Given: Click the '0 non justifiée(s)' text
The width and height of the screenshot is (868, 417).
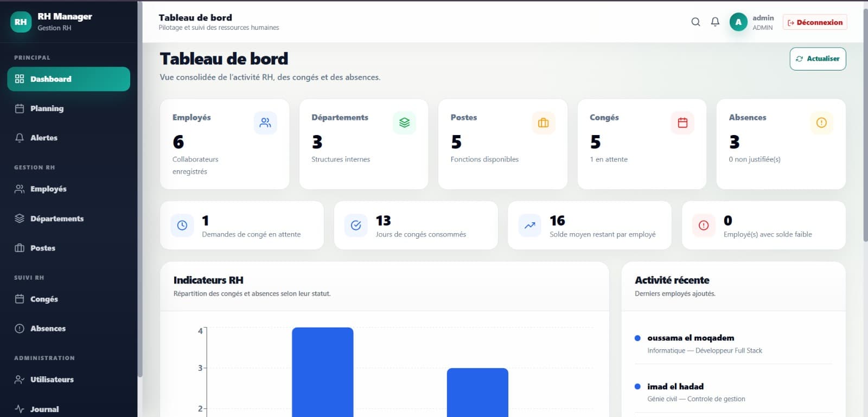Looking at the screenshot, I should click(755, 159).
